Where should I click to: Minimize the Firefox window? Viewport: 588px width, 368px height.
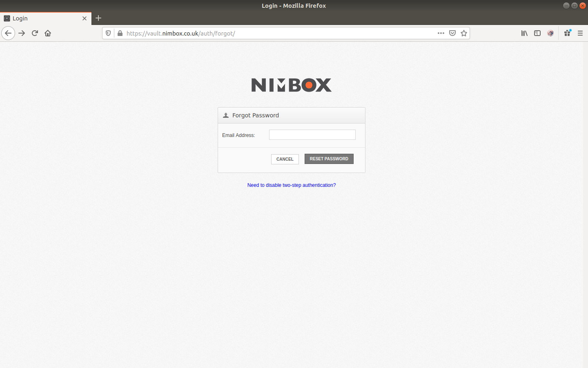point(566,5)
